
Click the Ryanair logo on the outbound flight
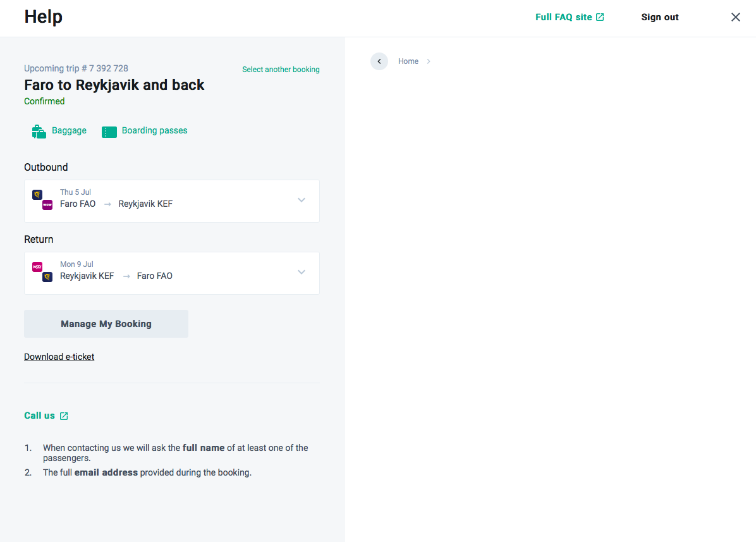click(36, 195)
